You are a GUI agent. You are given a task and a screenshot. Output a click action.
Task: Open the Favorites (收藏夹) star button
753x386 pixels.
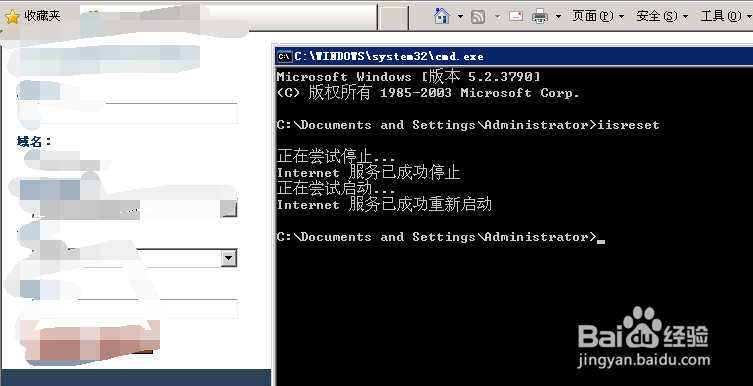[32, 16]
